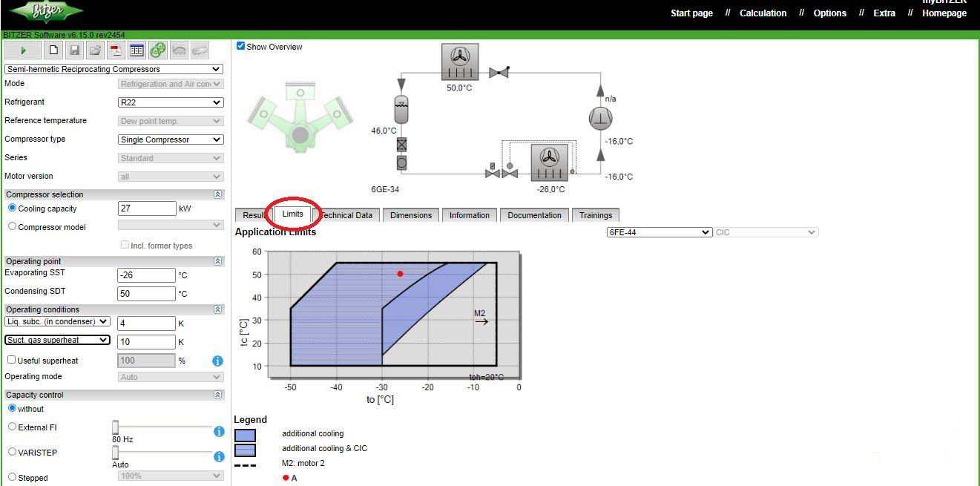980x486 pixels.
Task: Export results to PDF icon
Action: coord(116,50)
